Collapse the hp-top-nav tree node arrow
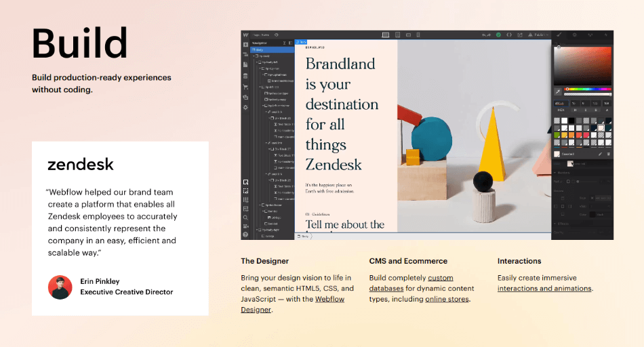Screen dimensions: 644x347 coord(260,68)
